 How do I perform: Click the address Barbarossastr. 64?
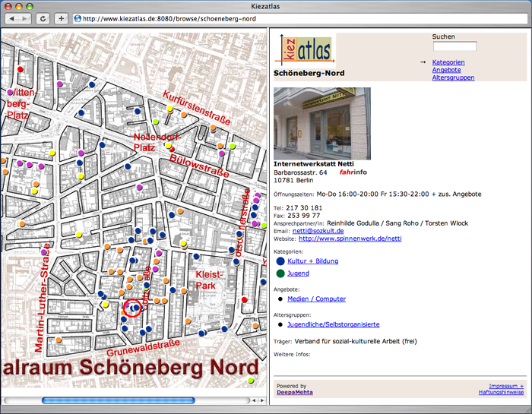pos(300,172)
